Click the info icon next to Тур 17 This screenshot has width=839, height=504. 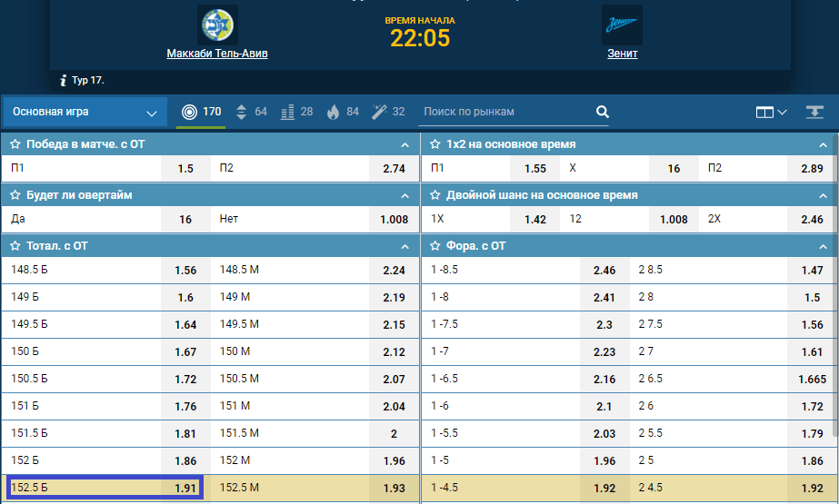click(x=63, y=80)
